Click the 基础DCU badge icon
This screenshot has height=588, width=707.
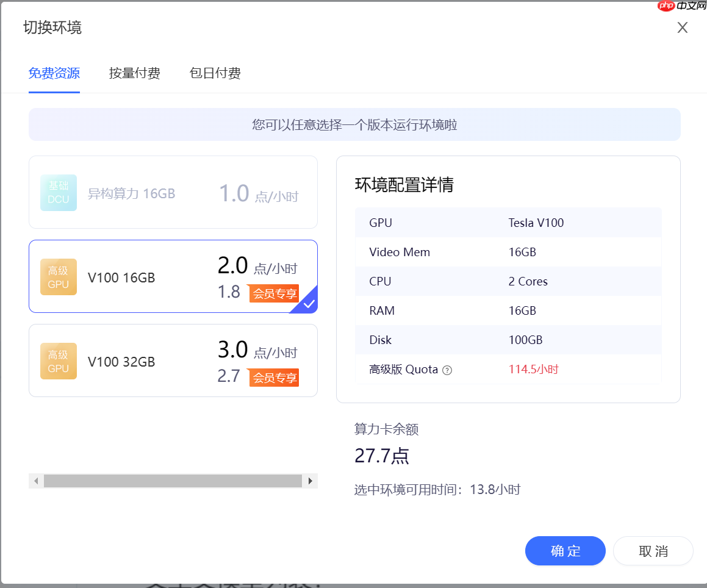pos(58,192)
